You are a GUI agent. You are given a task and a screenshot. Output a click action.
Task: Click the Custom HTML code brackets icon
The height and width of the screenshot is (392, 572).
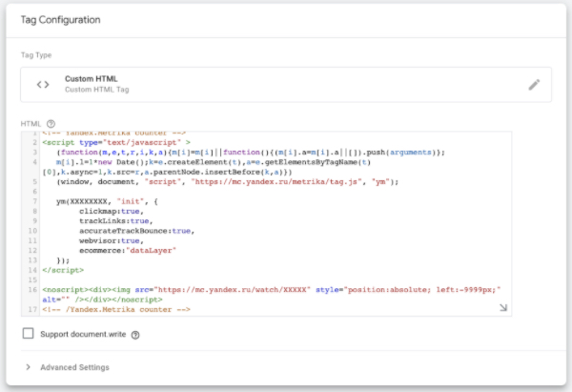(x=43, y=85)
